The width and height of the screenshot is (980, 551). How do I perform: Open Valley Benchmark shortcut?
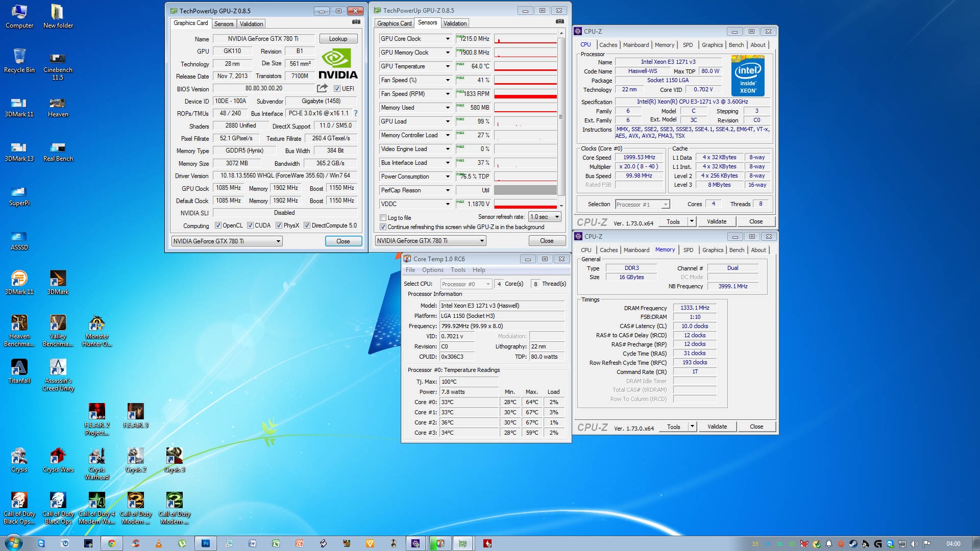[58, 330]
